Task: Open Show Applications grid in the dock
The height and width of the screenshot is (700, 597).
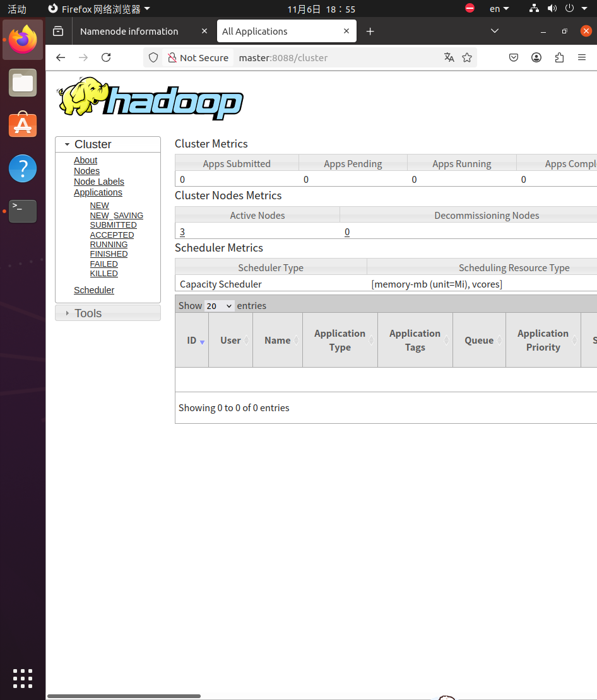Action: point(22,679)
